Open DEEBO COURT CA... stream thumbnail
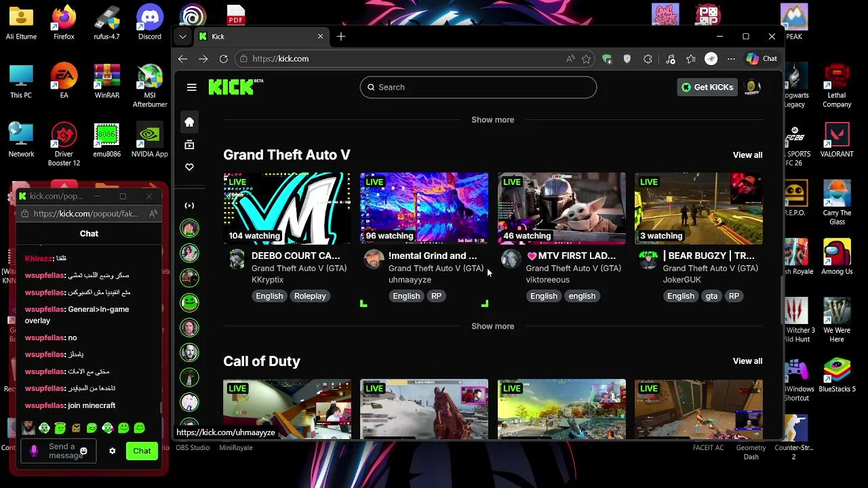The image size is (868, 488). [x=287, y=208]
